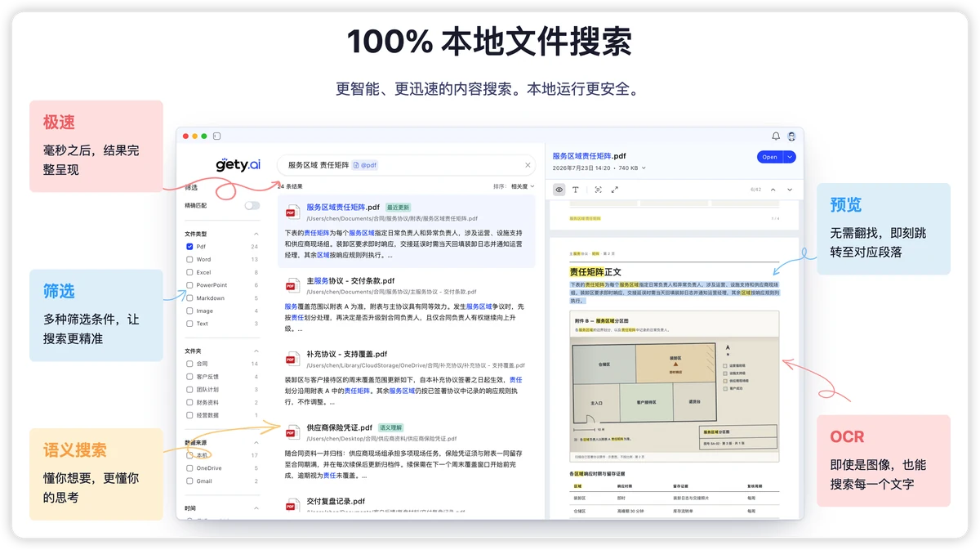Collapse the 时间 section
The image size is (980, 550).
coord(255,508)
